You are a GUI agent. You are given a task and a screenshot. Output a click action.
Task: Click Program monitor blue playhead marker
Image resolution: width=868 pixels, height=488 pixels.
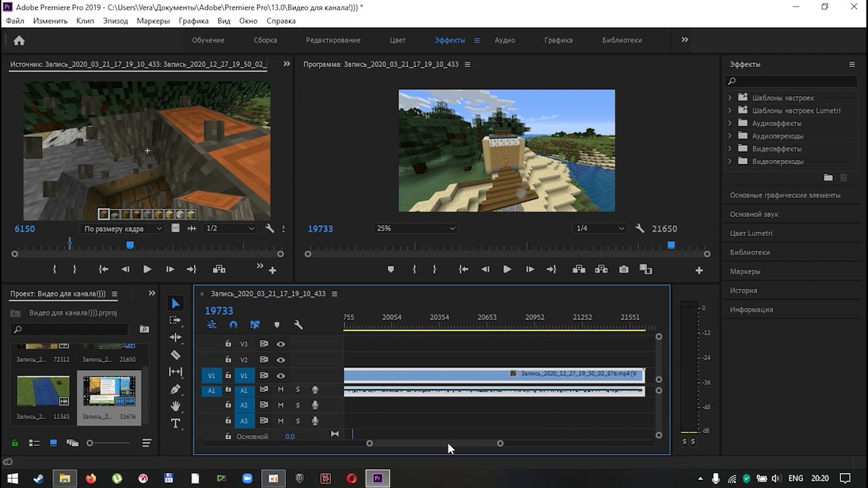[671, 245]
